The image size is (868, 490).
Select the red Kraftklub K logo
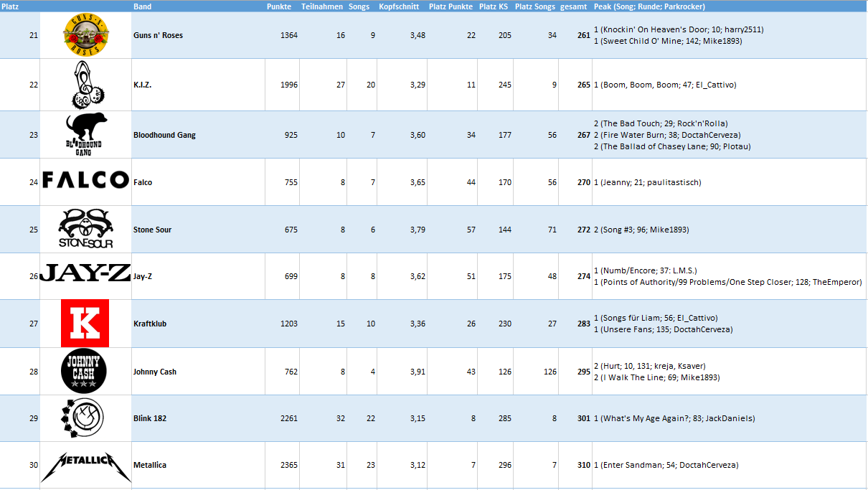(x=85, y=324)
